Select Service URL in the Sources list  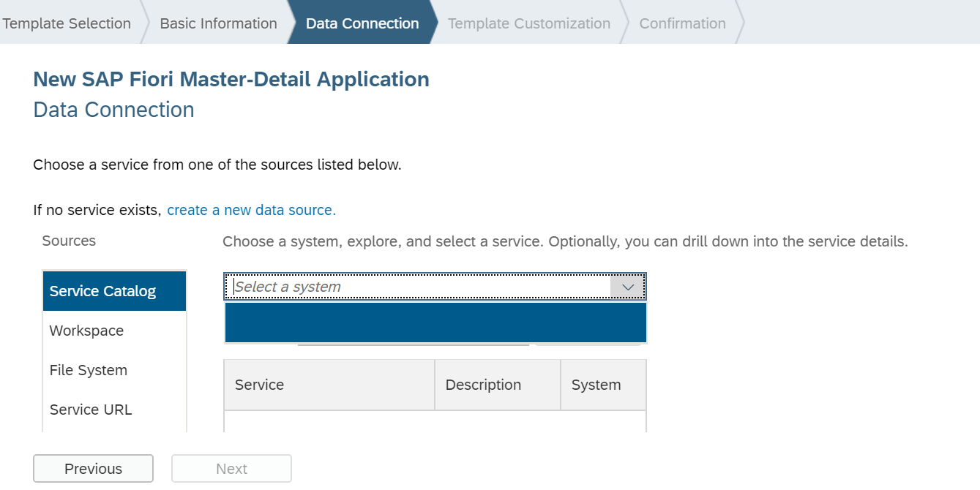pos(91,410)
